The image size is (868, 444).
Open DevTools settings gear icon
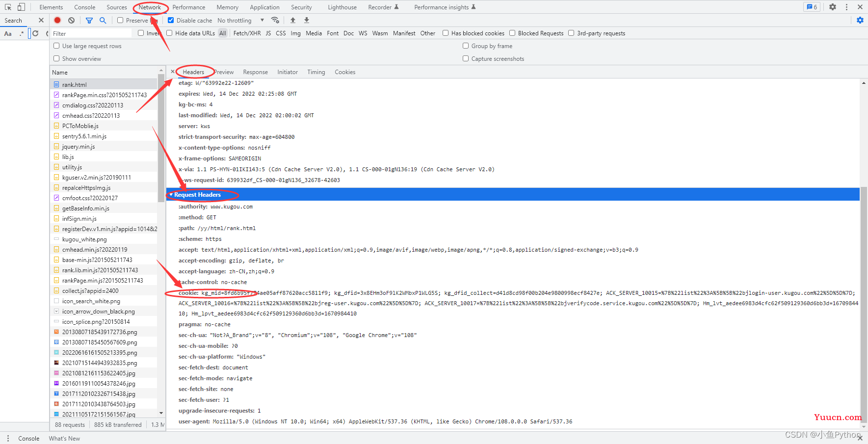point(833,7)
